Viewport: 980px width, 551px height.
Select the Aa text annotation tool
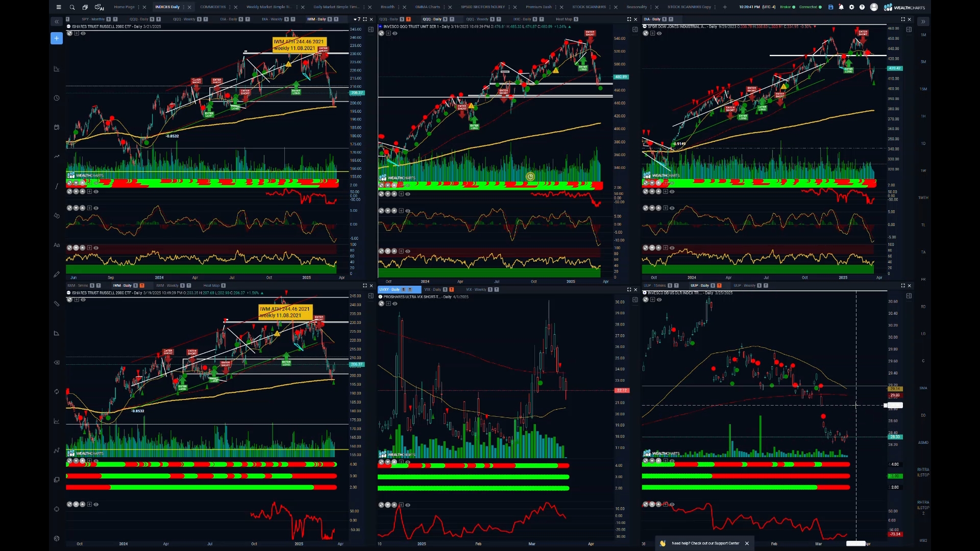(x=57, y=245)
